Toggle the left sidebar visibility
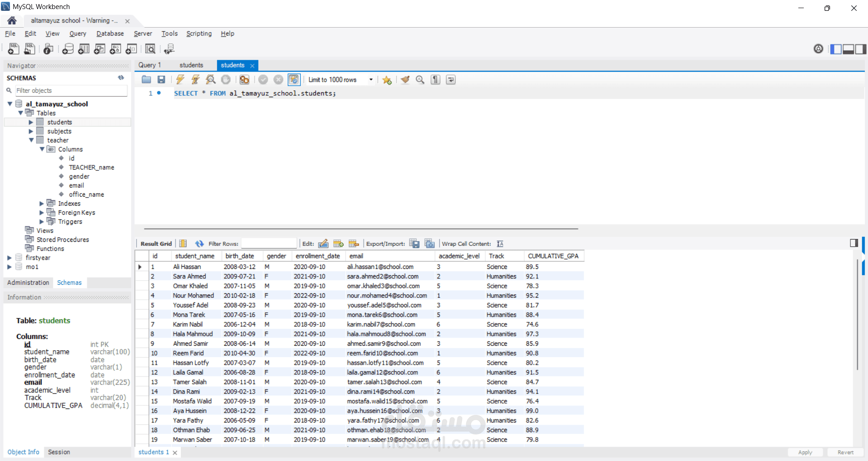 pyautogui.click(x=836, y=49)
